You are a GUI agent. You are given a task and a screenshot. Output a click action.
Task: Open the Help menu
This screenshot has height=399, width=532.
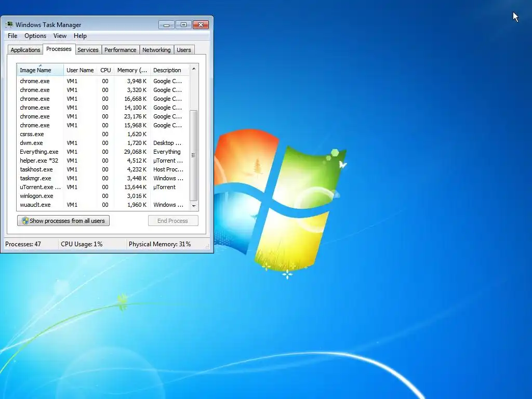tap(80, 36)
